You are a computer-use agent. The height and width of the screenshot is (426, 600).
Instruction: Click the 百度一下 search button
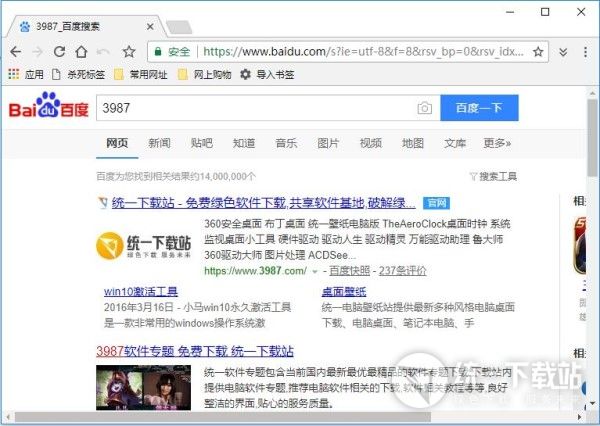tap(479, 108)
